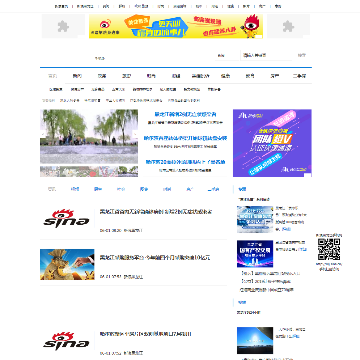Screen dimensions: 360x360
Task: Focus the search text input field
Action: pyautogui.click(x=267, y=55)
